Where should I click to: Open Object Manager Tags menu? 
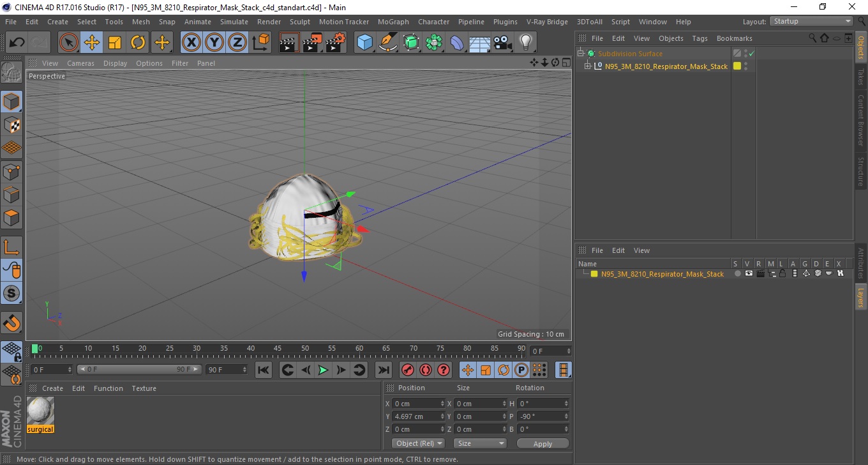click(700, 38)
